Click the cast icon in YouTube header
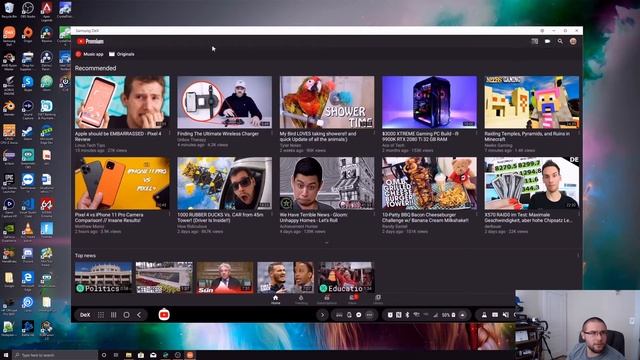Image resolution: width=640 pixels, height=360 pixels. coord(535,41)
